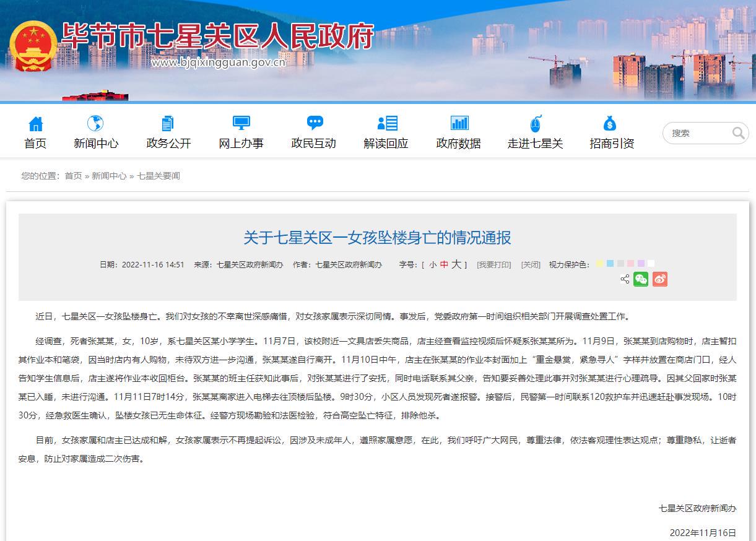Click the 我要打印 print link
This screenshot has height=541, width=756.
[493, 264]
